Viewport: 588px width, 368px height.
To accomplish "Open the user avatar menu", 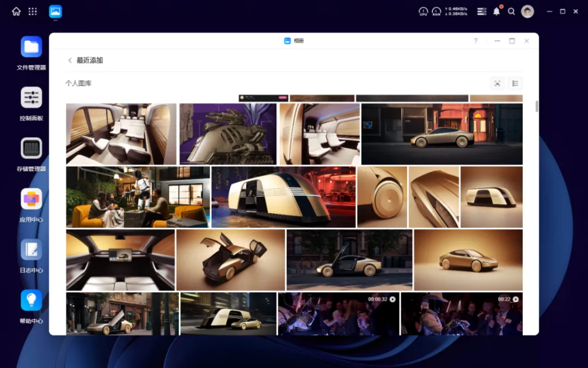I will tap(527, 11).
